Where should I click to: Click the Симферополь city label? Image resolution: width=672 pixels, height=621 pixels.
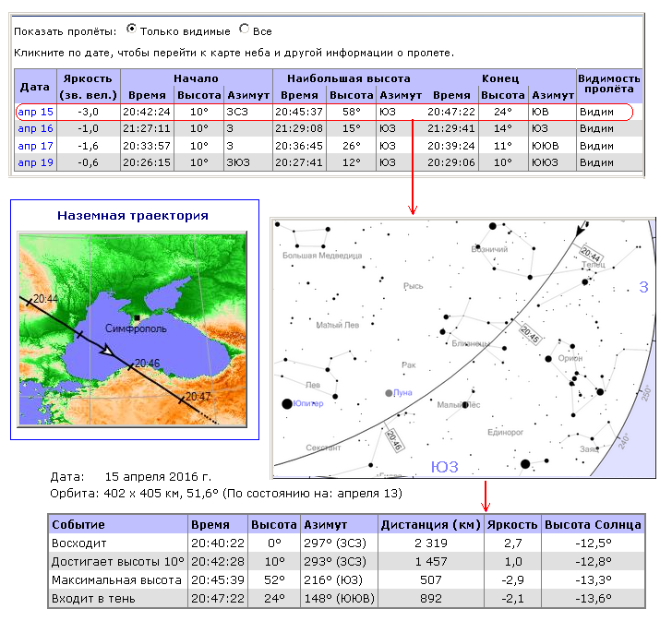point(136,328)
